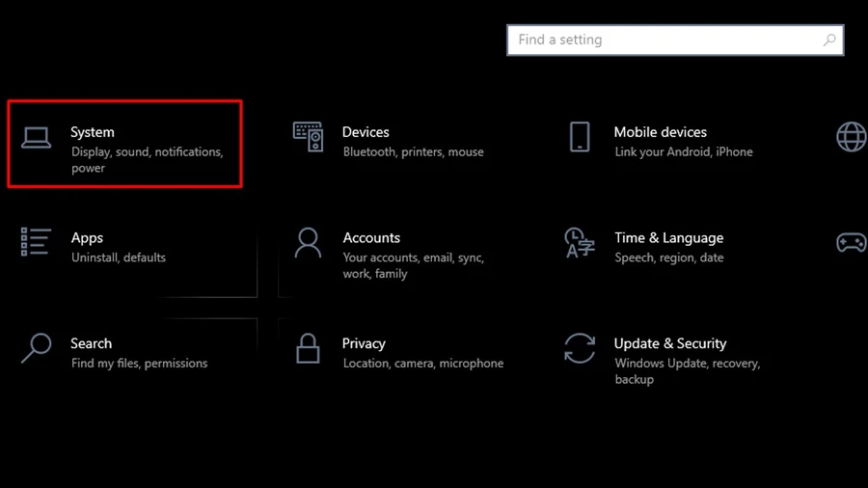Select the Accounts person icon
This screenshot has height=488, width=868.
[x=308, y=243]
